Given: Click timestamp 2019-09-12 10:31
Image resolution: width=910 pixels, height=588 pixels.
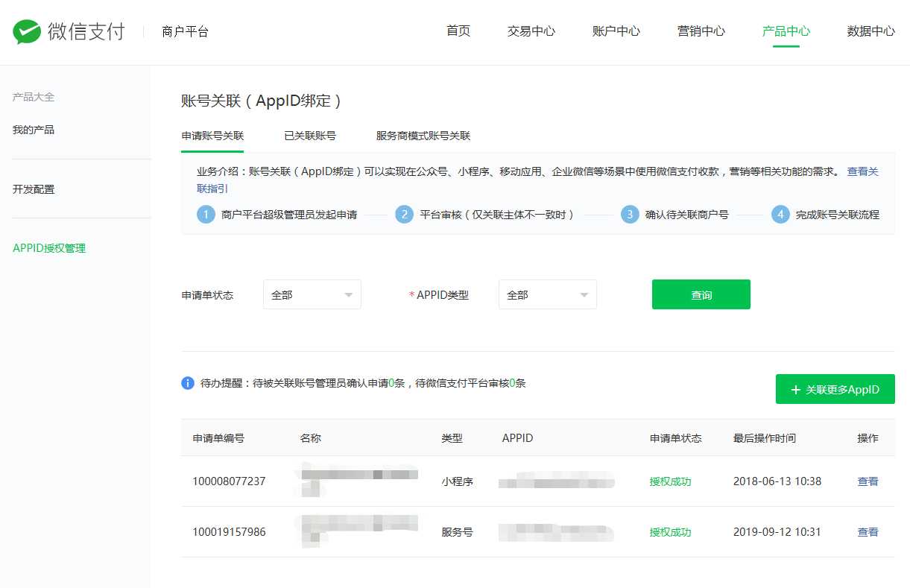Looking at the screenshot, I should (777, 532).
